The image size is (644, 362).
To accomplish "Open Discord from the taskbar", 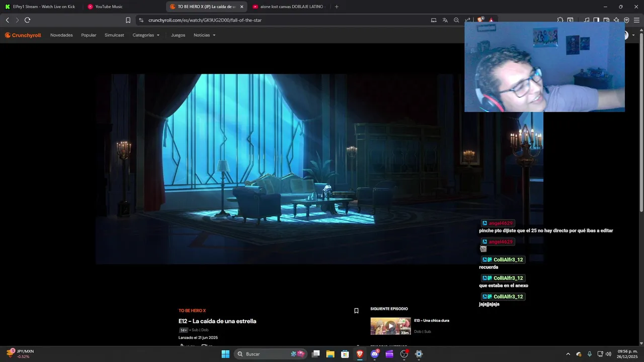I will coord(374,354).
